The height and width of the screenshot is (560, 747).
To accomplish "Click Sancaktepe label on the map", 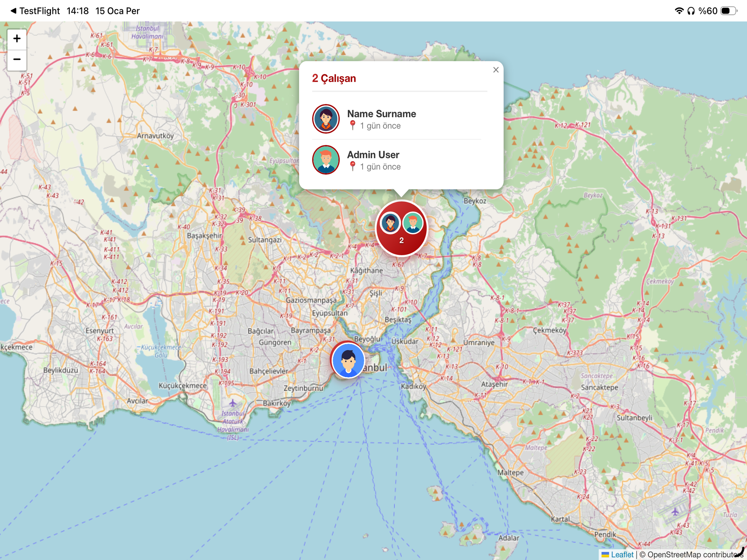I will (600, 387).
